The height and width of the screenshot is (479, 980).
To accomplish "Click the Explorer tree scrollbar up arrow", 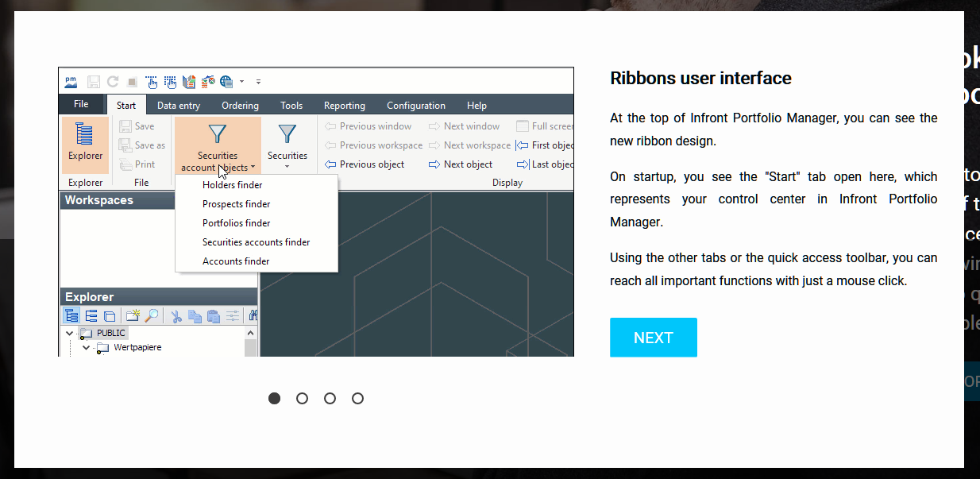I will tap(250, 334).
